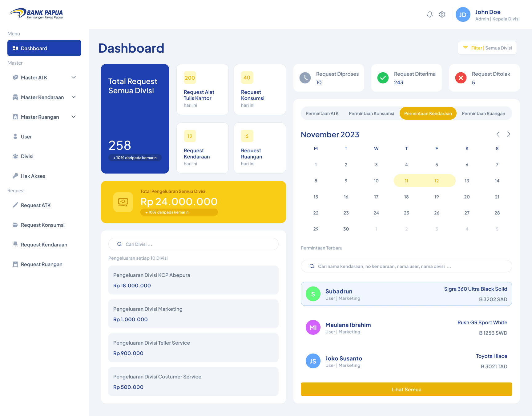Select November 12 on the calendar

437,181
